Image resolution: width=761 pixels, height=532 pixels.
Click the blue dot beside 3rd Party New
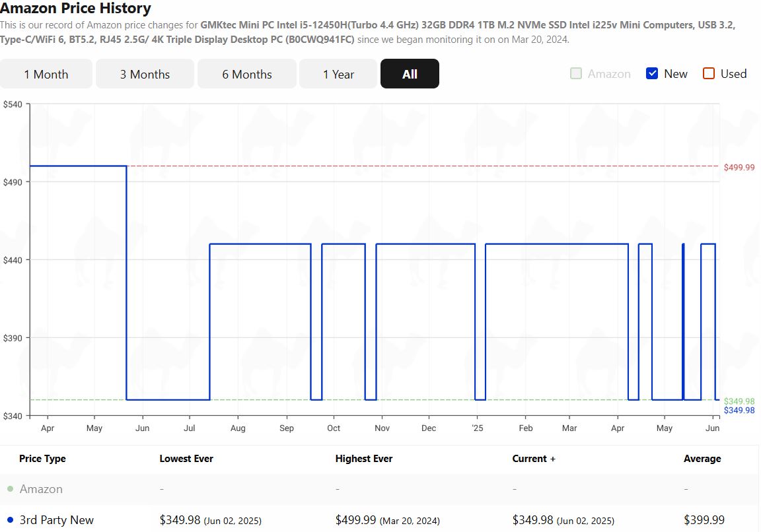click(10, 520)
